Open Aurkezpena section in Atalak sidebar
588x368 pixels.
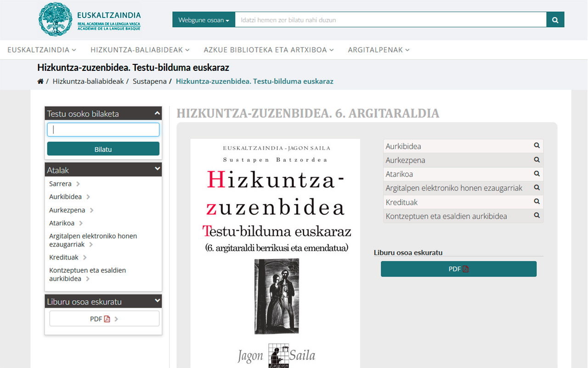[x=67, y=210]
